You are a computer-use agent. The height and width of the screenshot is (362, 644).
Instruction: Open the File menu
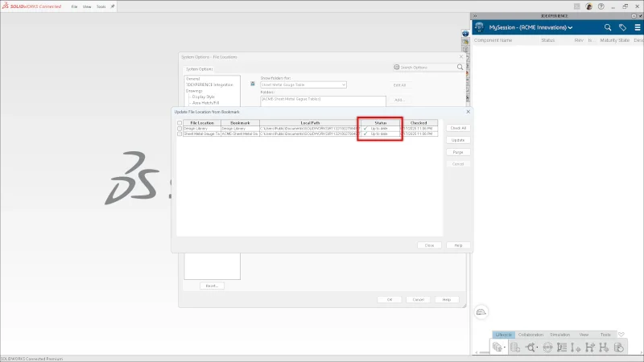(74, 6)
